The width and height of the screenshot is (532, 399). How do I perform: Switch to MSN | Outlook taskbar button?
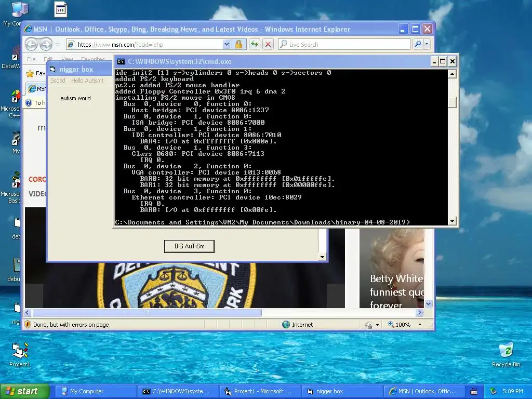tap(424, 391)
